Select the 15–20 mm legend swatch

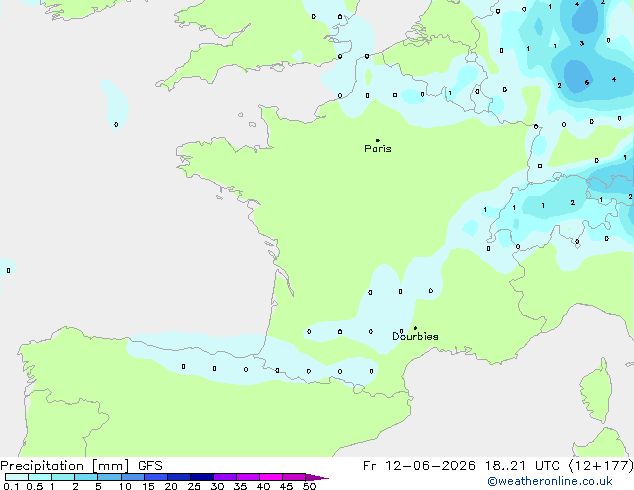pos(156,477)
